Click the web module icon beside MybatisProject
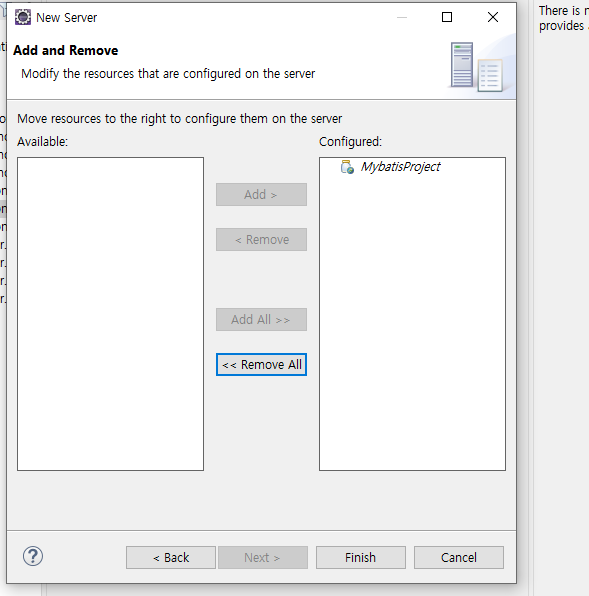The height and width of the screenshot is (596, 589). coord(347,167)
